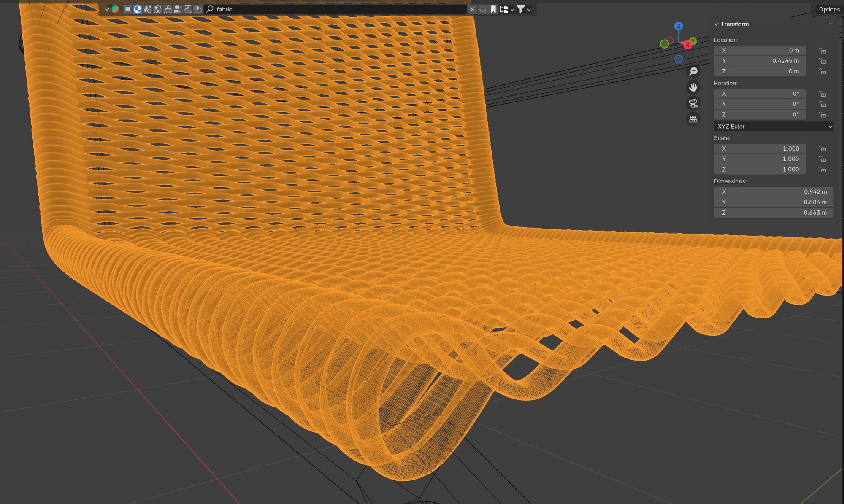Open the Options menu
The image size is (844, 504).
pyautogui.click(x=829, y=9)
